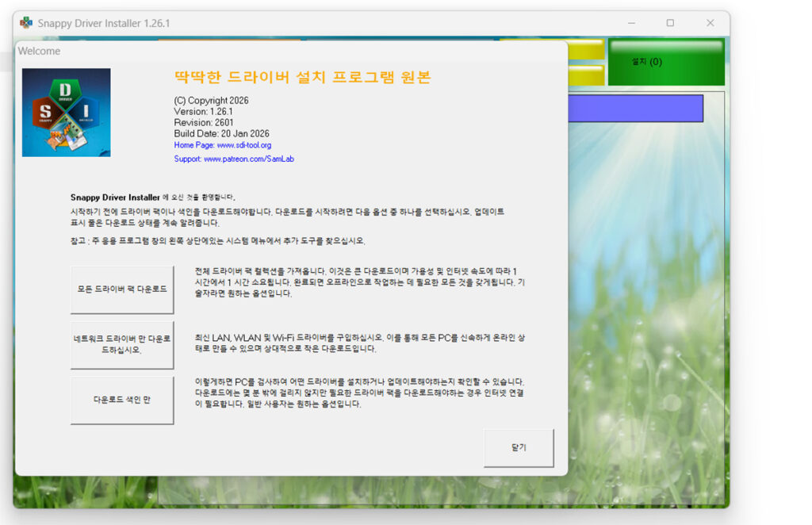Click the 모든 드라이버 팩 다운로드 button
812x525 pixels.
point(122,289)
